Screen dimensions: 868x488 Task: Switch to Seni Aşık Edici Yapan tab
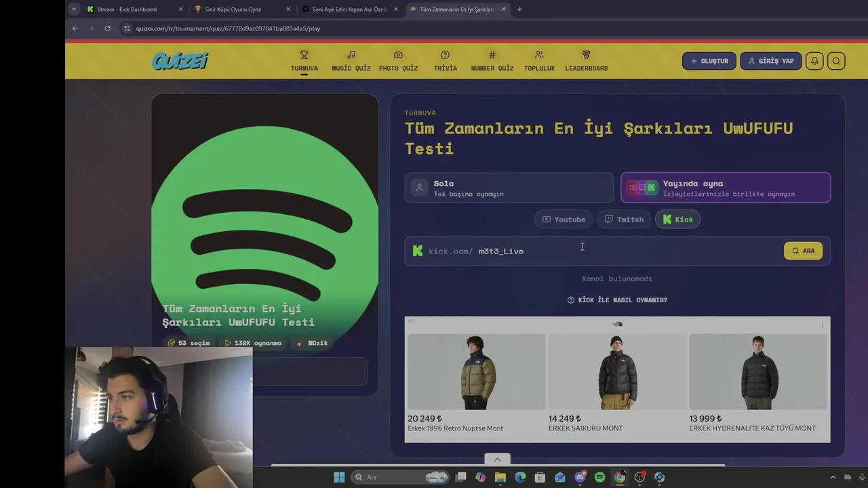point(349,9)
